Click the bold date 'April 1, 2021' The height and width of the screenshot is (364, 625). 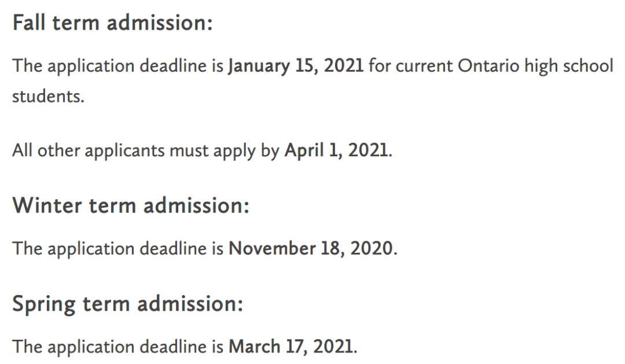pyautogui.click(x=336, y=150)
